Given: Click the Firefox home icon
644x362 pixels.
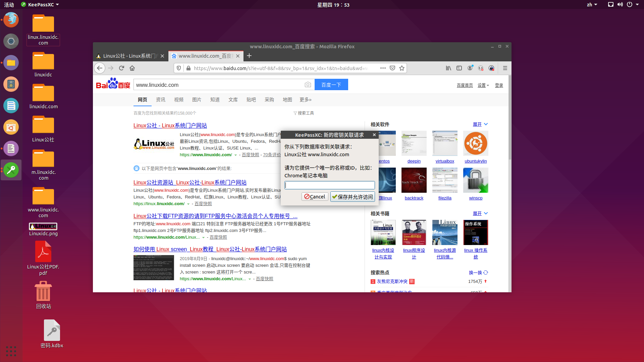Looking at the screenshot, I should click(132, 68).
